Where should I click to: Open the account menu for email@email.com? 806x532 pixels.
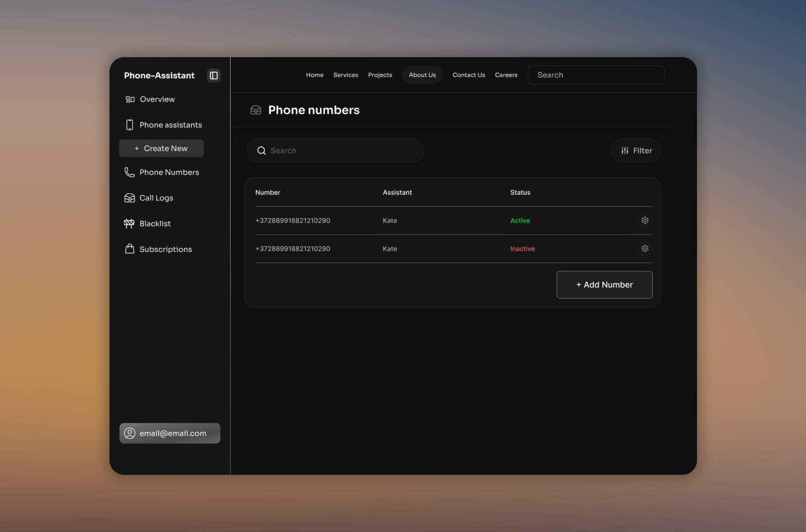[170, 433]
